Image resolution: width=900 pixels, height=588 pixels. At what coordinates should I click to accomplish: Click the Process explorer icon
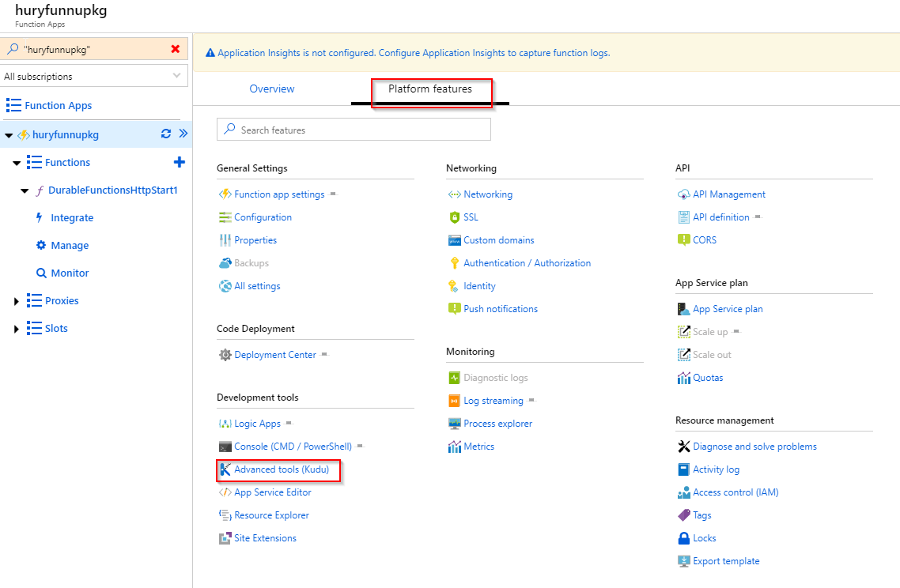(x=455, y=424)
